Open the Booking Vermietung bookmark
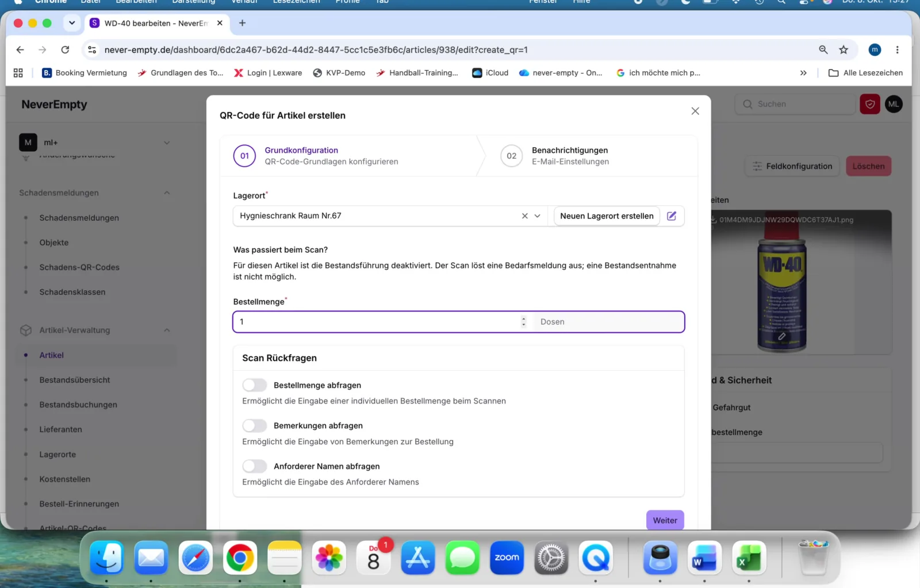This screenshot has height=588, width=920. tap(85, 73)
